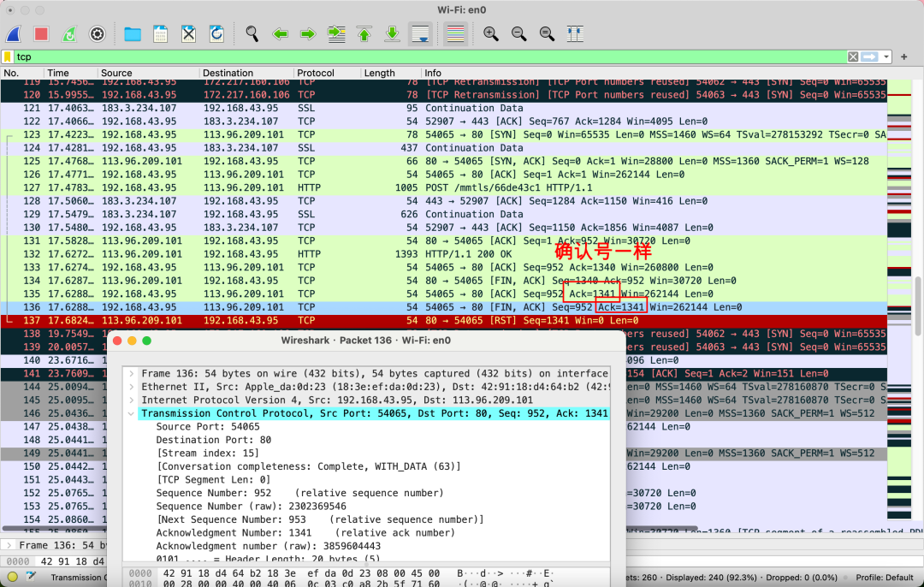
Task: Zoom in on the packet list text
Action: click(491, 34)
